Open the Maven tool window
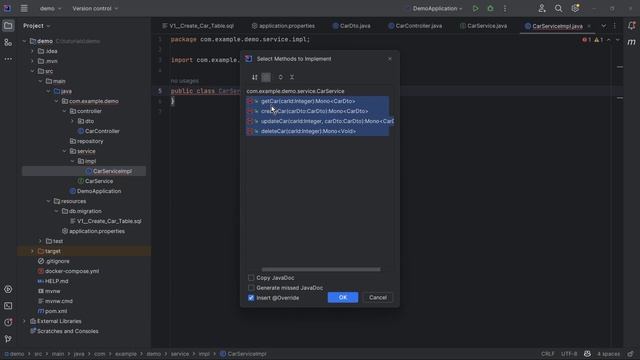 (631, 42)
